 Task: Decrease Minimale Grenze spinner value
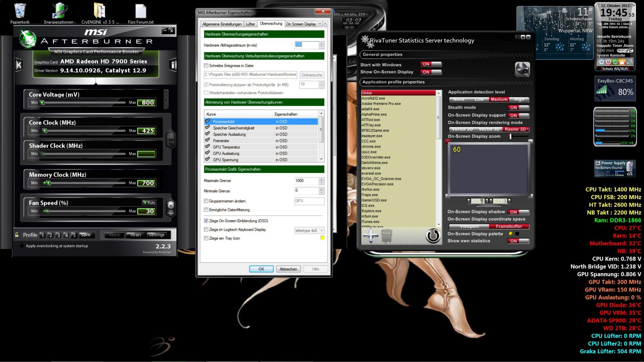(x=321, y=193)
